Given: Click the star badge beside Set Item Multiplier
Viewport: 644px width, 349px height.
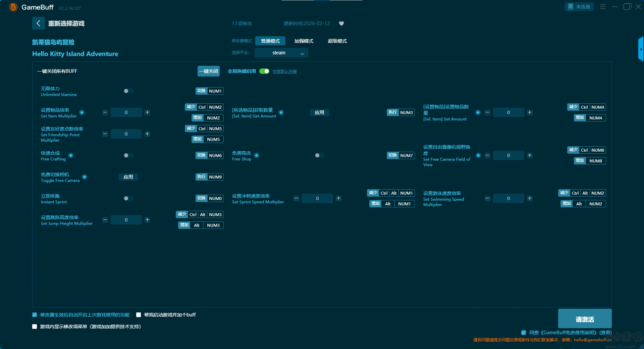Looking at the screenshot, I should [x=82, y=112].
